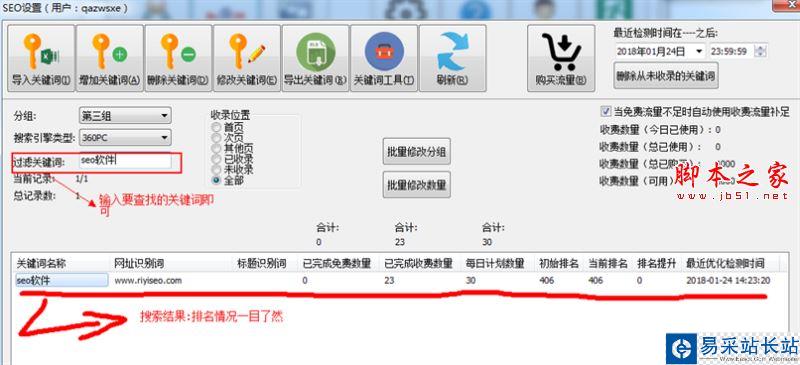The height and width of the screenshot is (365, 800).
Task: Open the 分组 dropdown showing 第三组
Action: pyautogui.click(x=125, y=116)
